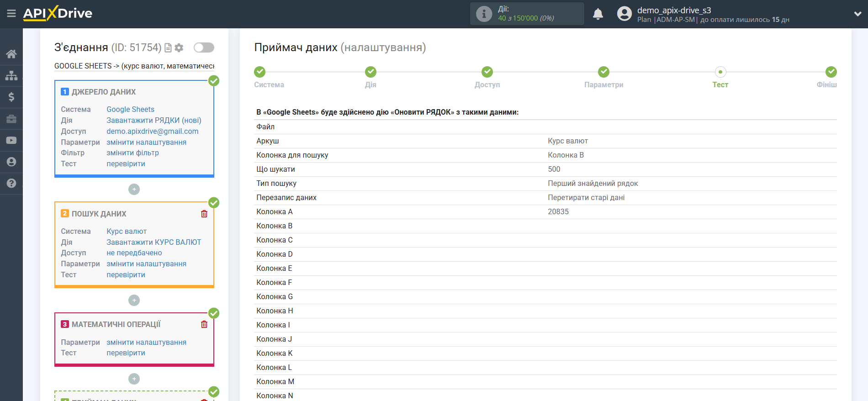The height and width of the screenshot is (401, 868).
Task: Click Завантажити РЯДКИ (нові) link
Action: pos(154,120)
